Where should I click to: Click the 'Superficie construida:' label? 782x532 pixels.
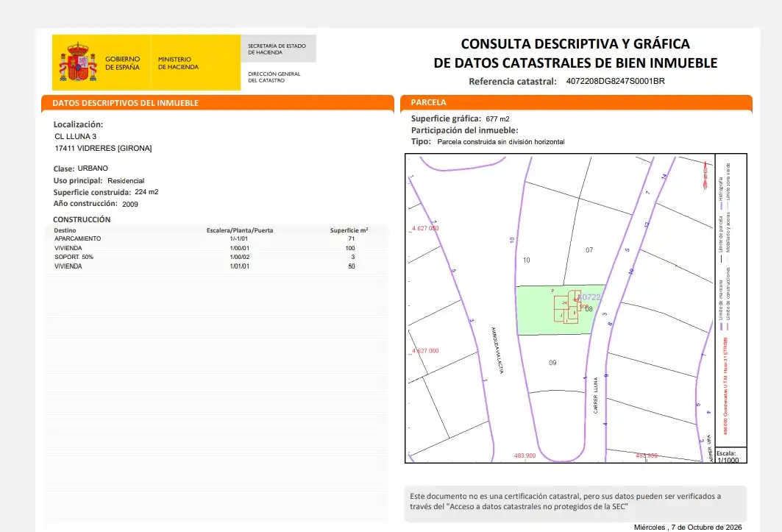pos(92,192)
